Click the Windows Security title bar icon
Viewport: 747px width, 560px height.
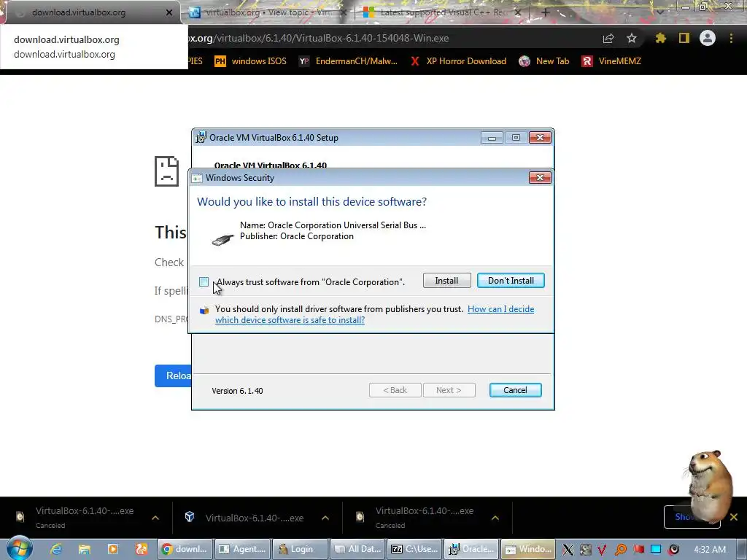point(197,178)
